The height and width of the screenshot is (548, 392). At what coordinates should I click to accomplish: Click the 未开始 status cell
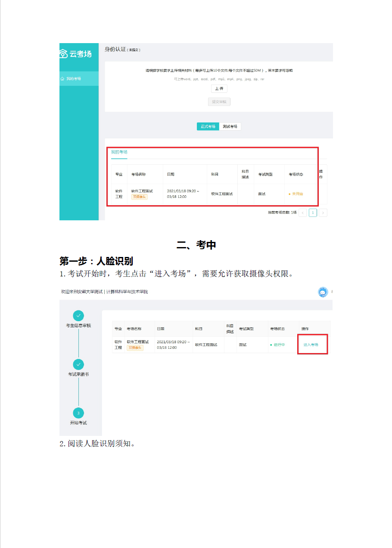(296, 194)
